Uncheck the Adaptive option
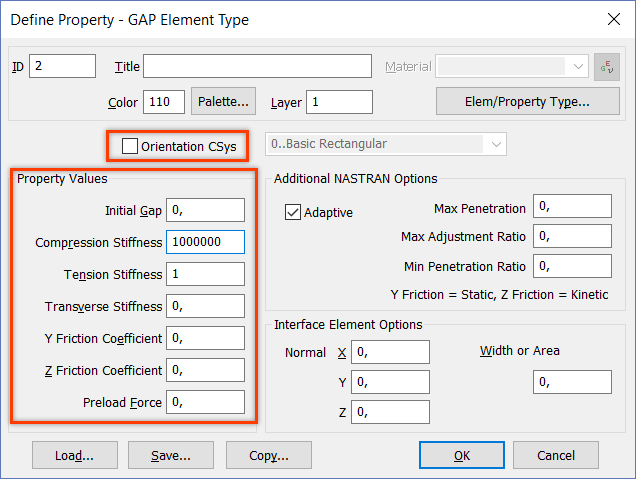This screenshot has width=636, height=479. (x=292, y=212)
